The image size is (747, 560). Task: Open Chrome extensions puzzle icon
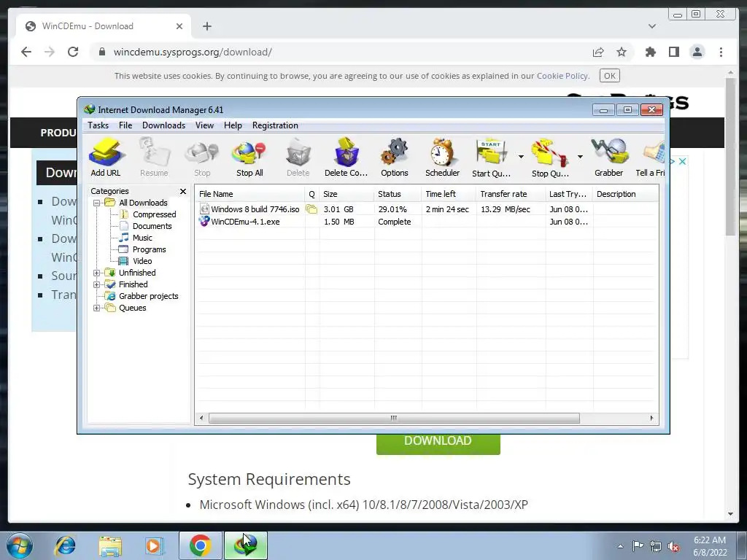(650, 52)
